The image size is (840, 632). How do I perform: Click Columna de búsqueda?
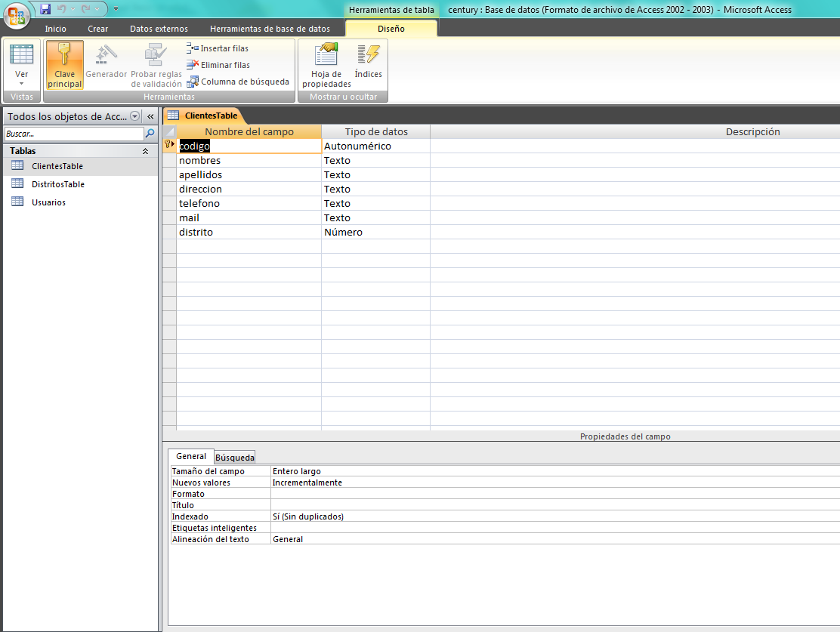tap(238, 82)
